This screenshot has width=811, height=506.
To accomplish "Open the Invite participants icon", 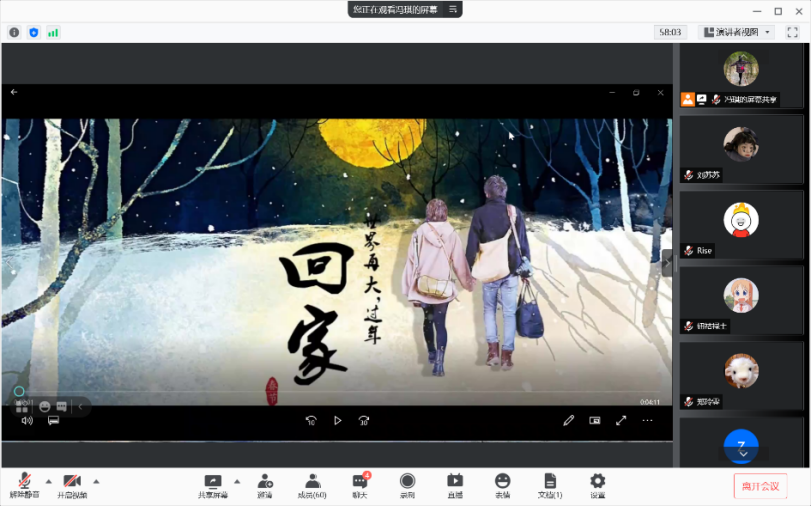I will [x=265, y=485].
